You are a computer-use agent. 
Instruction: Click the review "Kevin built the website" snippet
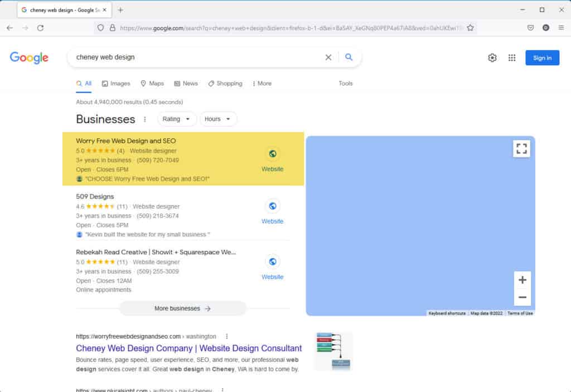pos(147,234)
